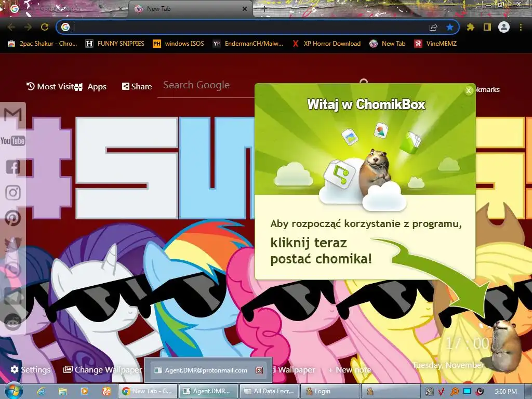
Task: Go back in Chrome
Action: click(11, 27)
